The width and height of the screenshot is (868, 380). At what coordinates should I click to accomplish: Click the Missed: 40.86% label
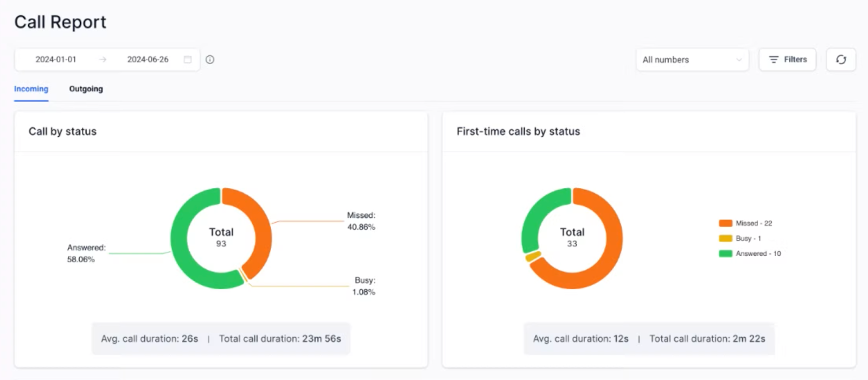click(x=361, y=221)
